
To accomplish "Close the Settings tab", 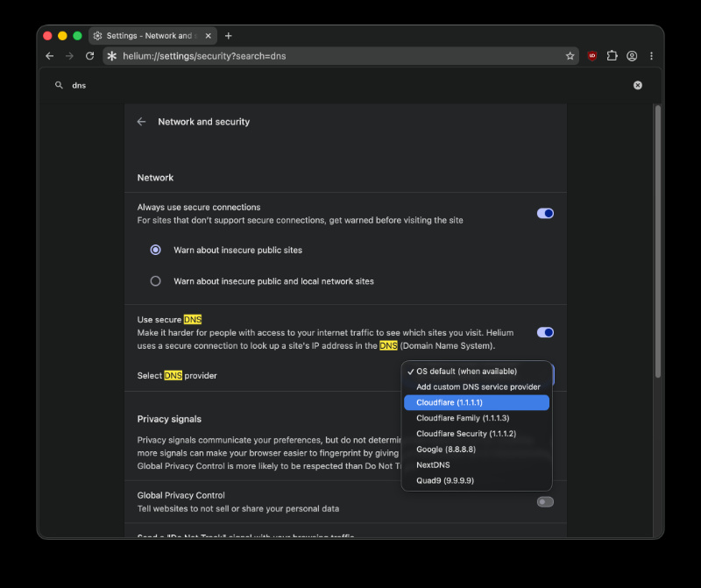I will [x=208, y=36].
